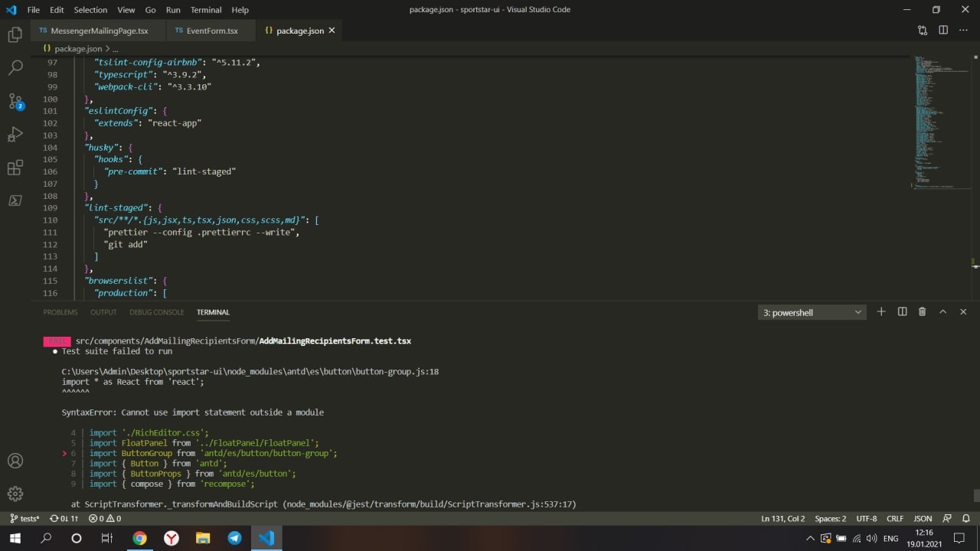
Task: Open the Windows Start menu
Action: pyautogui.click(x=15, y=538)
